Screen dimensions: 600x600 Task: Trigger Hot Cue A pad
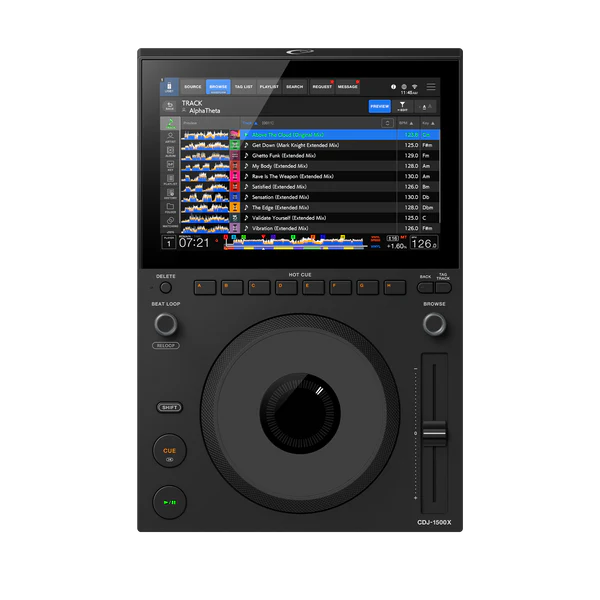coord(205,287)
